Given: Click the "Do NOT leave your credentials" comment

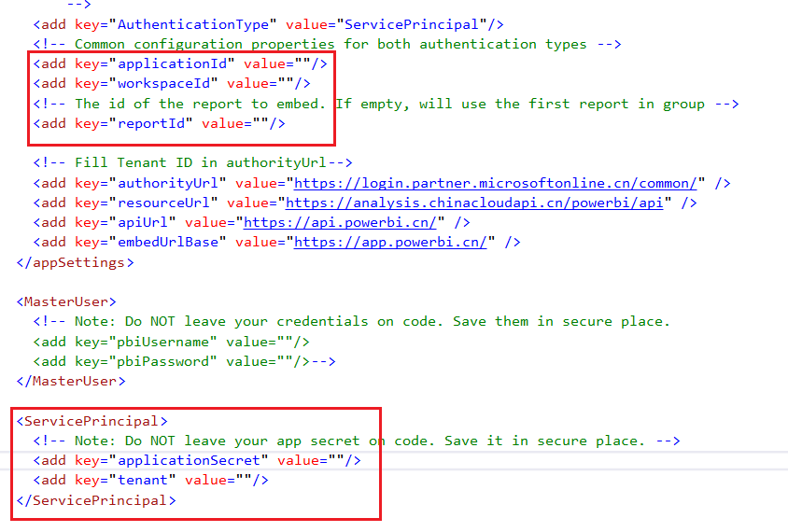Looking at the screenshot, I should click(x=351, y=321).
